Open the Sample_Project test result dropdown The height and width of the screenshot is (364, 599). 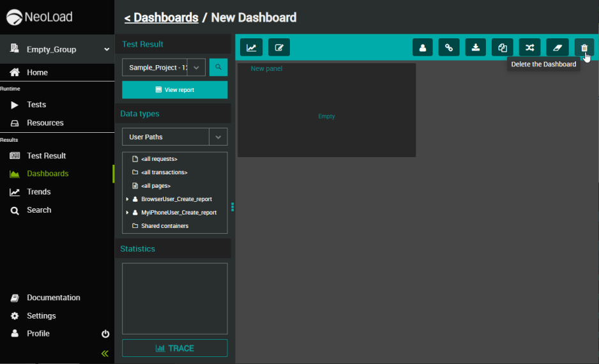click(196, 67)
